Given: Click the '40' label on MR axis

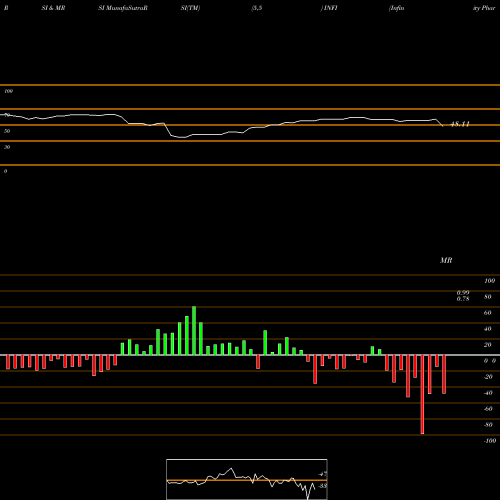Looking at the screenshot, I should (x=488, y=329).
